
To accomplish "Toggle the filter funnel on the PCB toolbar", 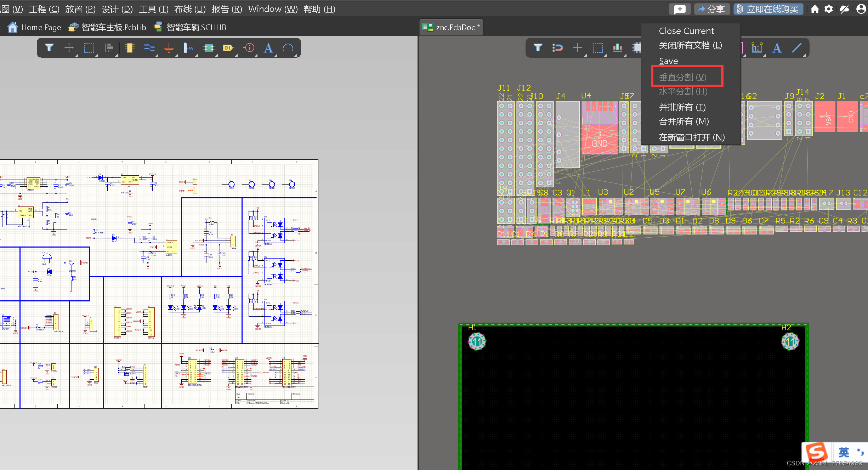I will [538, 48].
